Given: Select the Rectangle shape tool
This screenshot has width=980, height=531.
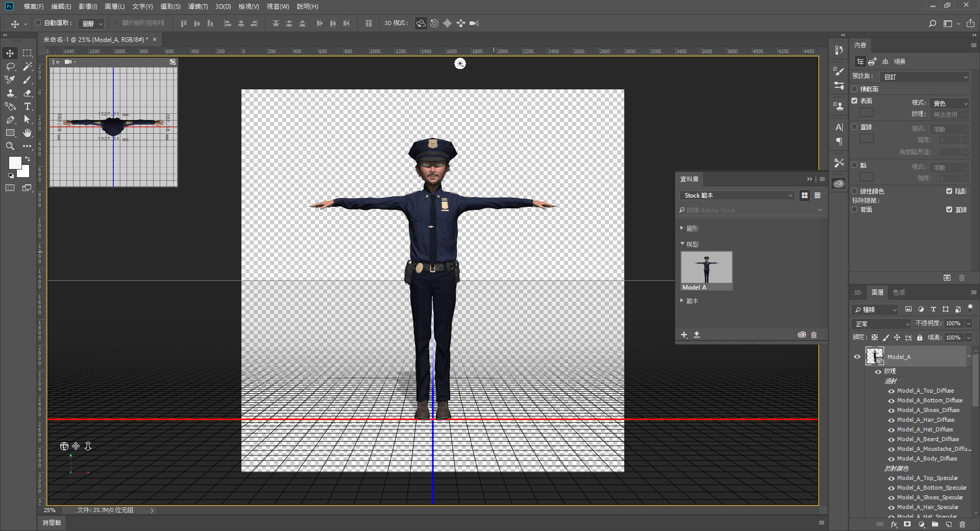Looking at the screenshot, I should coord(10,133).
